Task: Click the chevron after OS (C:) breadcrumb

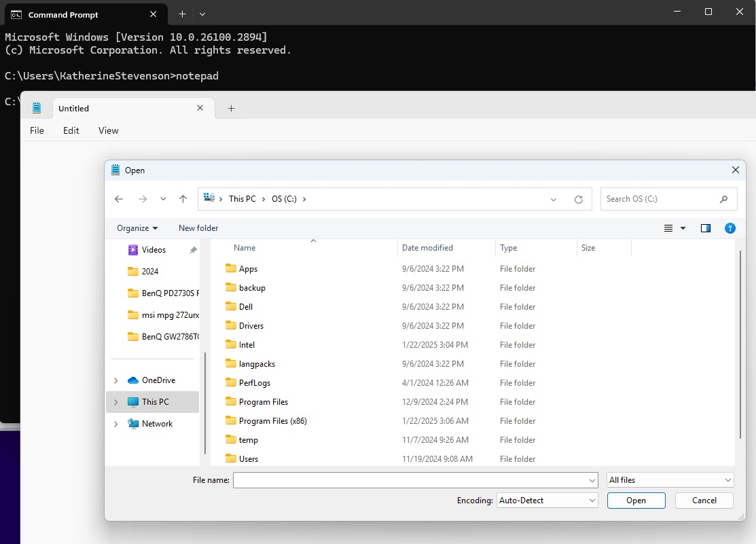Action: (x=304, y=199)
